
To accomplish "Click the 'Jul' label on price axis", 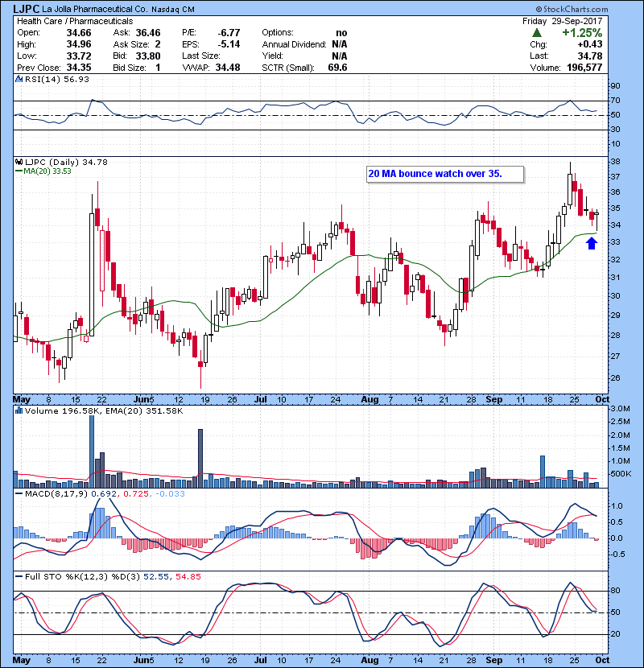I will (260, 400).
